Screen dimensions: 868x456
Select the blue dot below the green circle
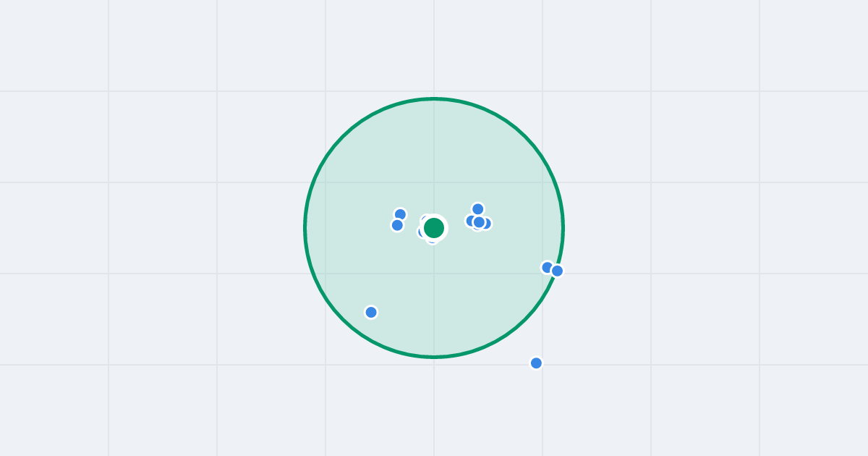click(536, 363)
